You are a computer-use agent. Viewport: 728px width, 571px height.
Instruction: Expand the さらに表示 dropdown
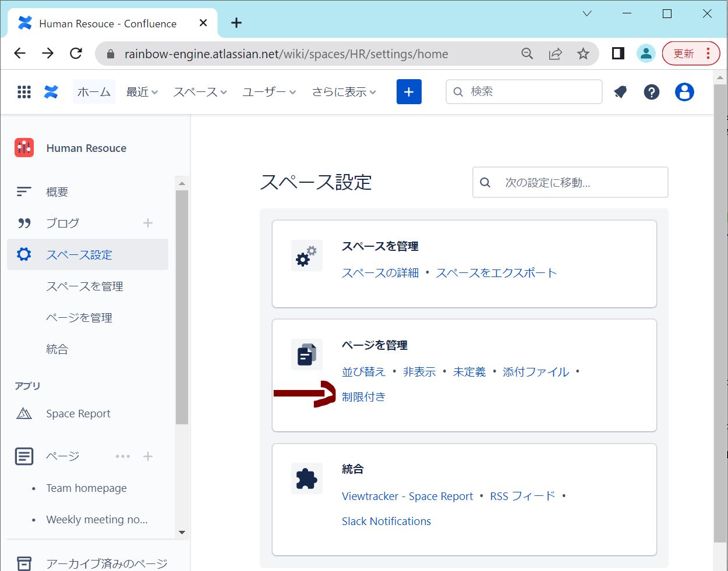coord(344,92)
